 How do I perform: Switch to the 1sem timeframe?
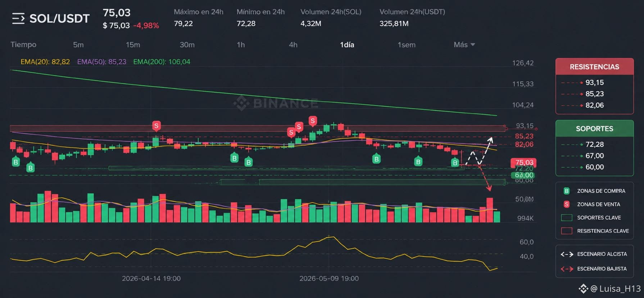point(407,45)
